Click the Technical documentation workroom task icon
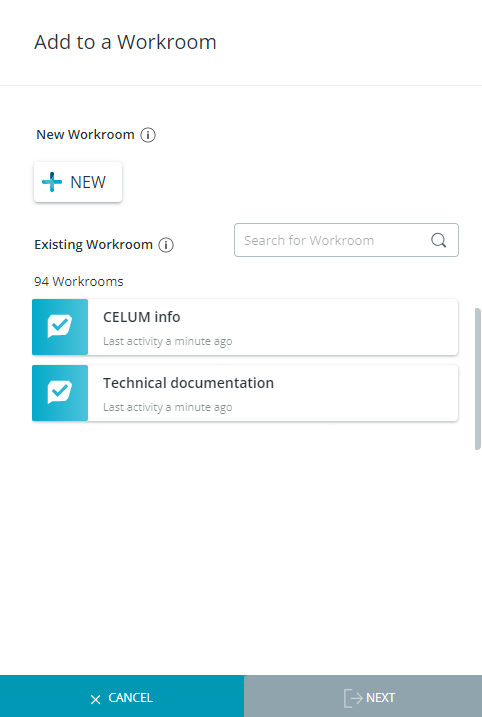 click(x=60, y=393)
